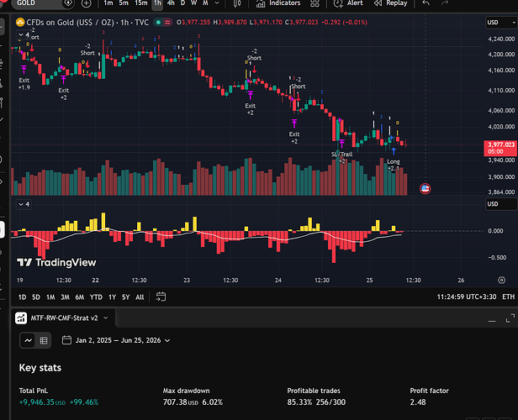This screenshot has height=420, width=518.
Task: Start bar Replay mode
Action: tap(390, 3)
